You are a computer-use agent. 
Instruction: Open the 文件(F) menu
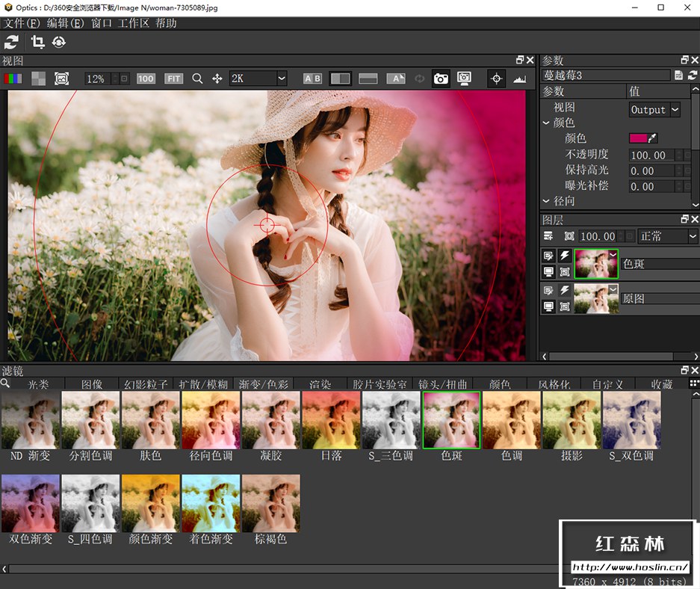point(22,23)
